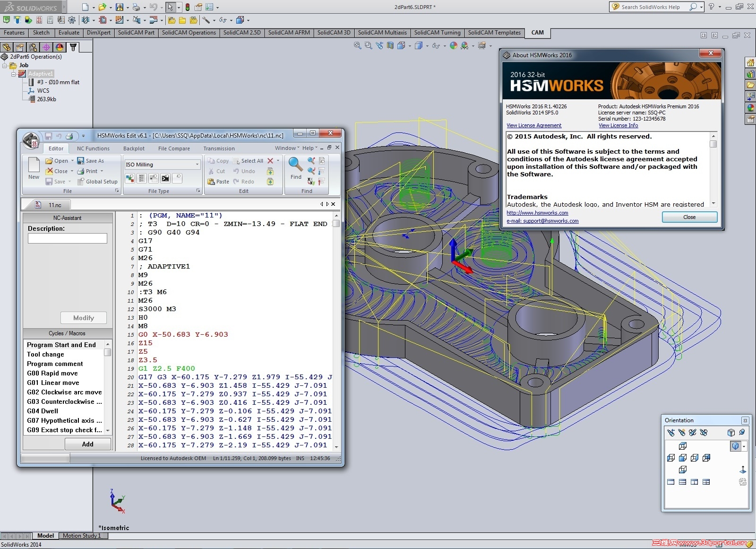Select the Isometric cube view in Orientation panel
Viewport: 756px width, 549px height.
pyautogui.click(x=734, y=446)
